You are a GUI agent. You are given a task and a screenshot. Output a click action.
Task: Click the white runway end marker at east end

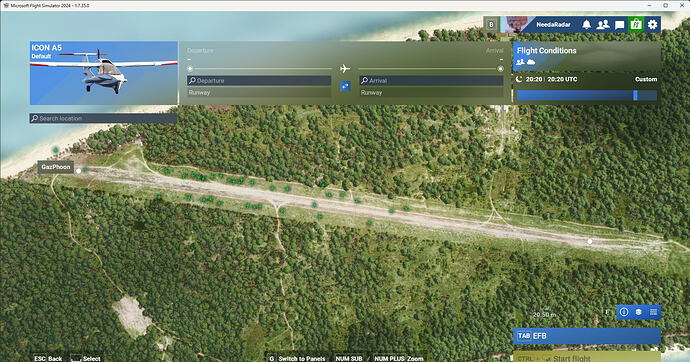(x=590, y=241)
